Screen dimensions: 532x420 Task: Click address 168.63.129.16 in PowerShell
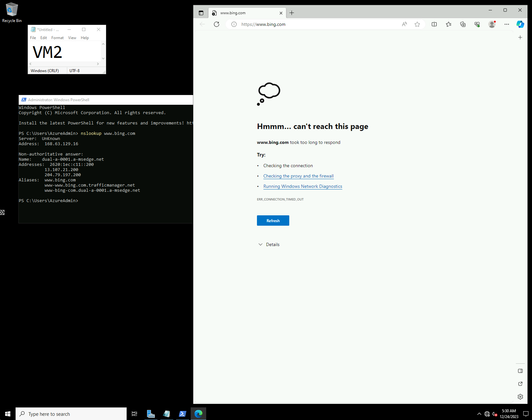[x=61, y=144]
